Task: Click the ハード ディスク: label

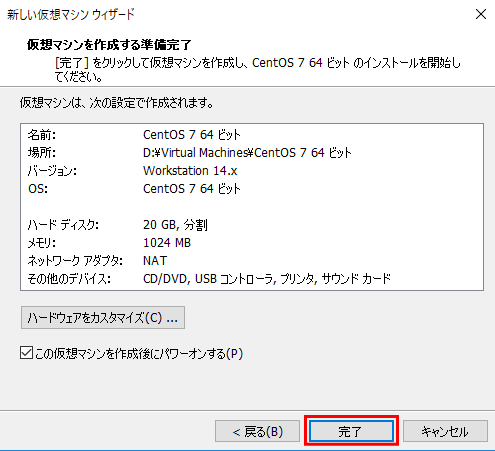Action: [x=63, y=225]
